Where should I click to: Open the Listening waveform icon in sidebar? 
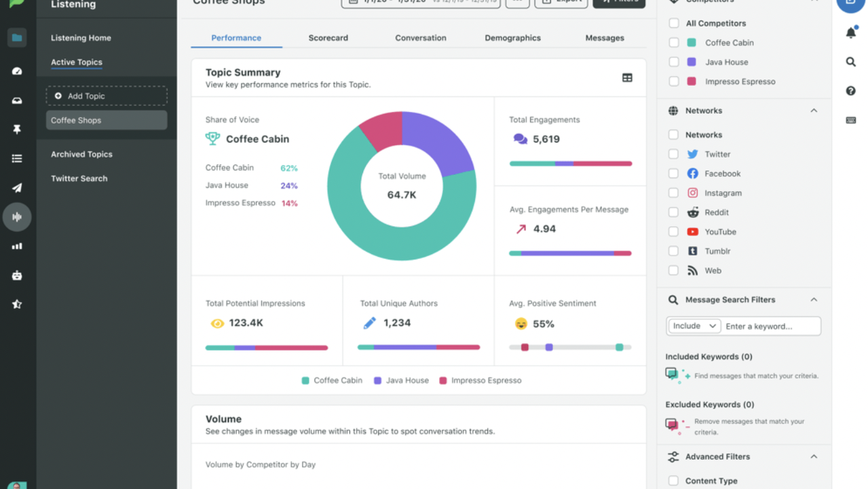point(17,217)
